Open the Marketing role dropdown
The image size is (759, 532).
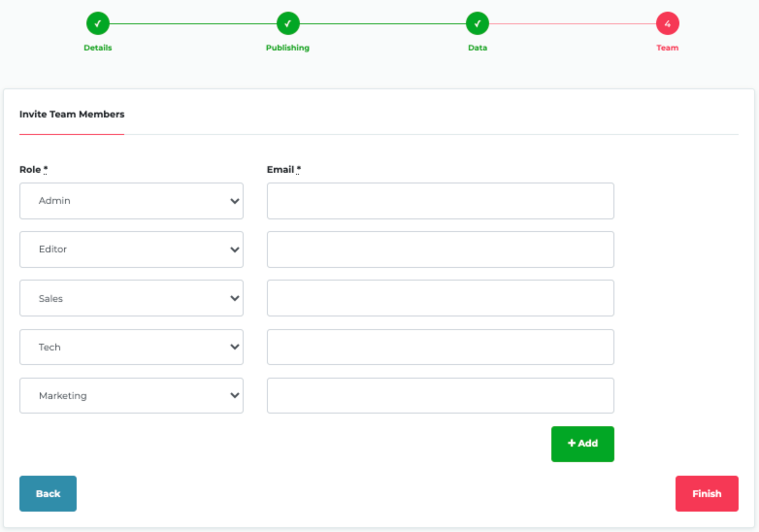[131, 395]
